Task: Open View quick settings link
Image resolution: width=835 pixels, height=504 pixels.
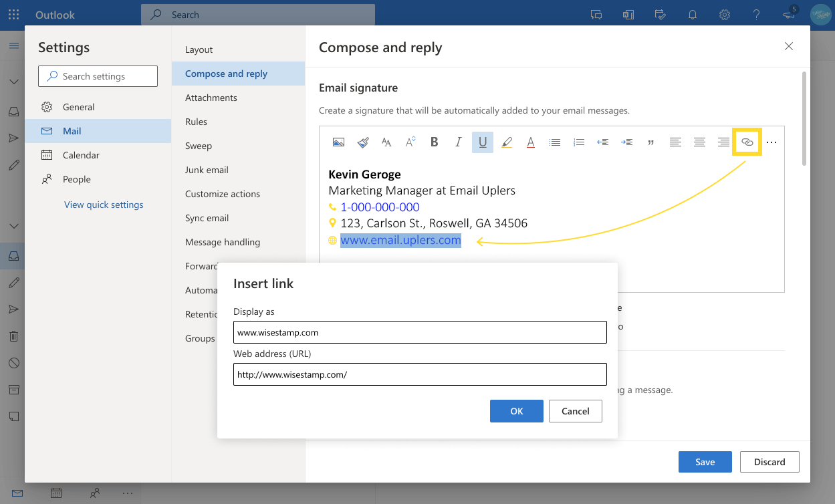Action: (x=104, y=204)
